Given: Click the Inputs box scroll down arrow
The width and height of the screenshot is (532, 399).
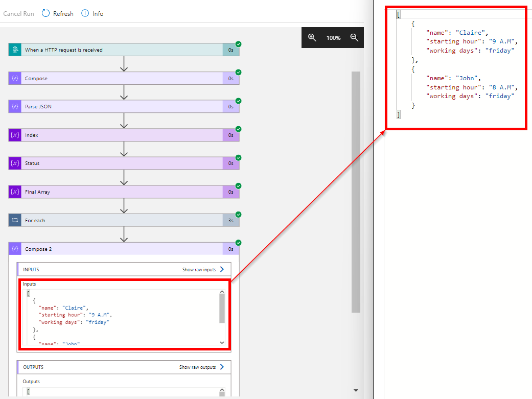Looking at the screenshot, I should pyautogui.click(x=222, y=343).
